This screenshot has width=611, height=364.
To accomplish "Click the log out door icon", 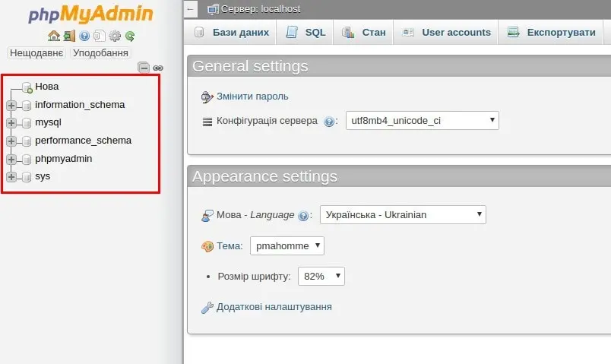I will click(69, 36).
